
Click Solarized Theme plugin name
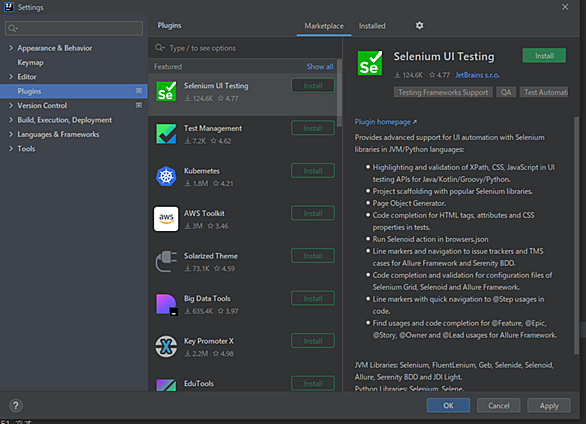point(211,256)
